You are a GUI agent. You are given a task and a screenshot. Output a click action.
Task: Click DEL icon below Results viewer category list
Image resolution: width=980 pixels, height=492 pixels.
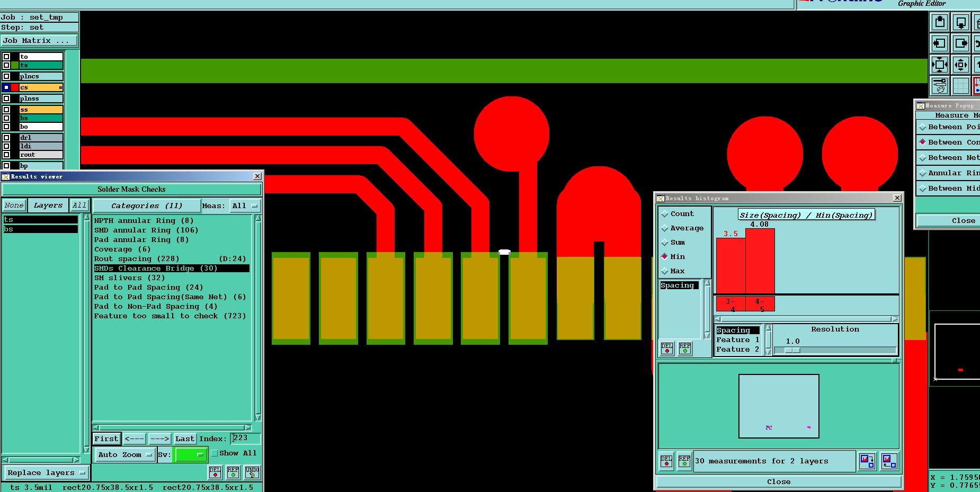pyautogui.click(x=215, y=472)
